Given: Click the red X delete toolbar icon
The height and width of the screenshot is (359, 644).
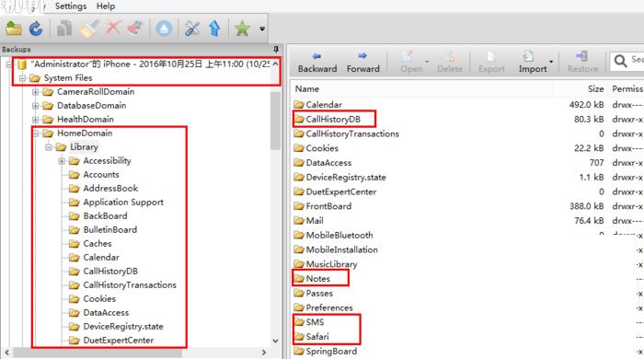Looking at the screenshot, I should (x=113, y=29).
